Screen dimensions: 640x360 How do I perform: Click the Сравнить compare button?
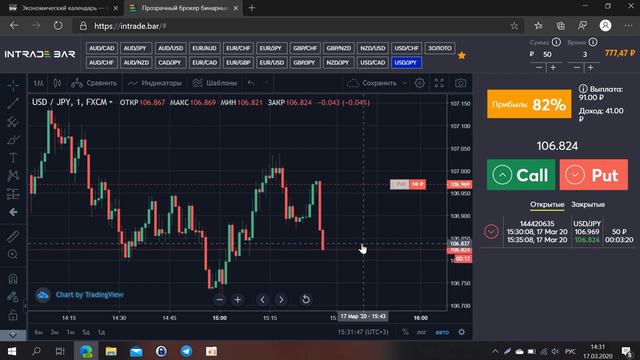94,83
